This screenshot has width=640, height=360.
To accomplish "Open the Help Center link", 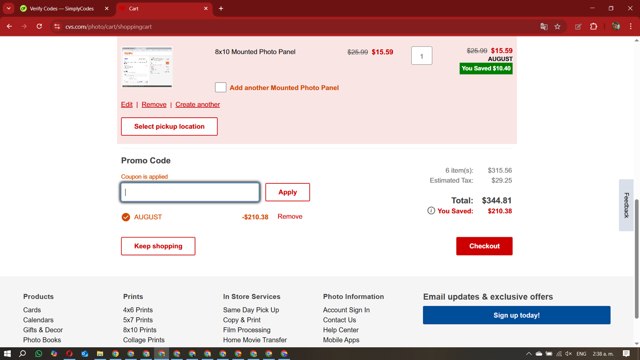I will coord(341,330).
